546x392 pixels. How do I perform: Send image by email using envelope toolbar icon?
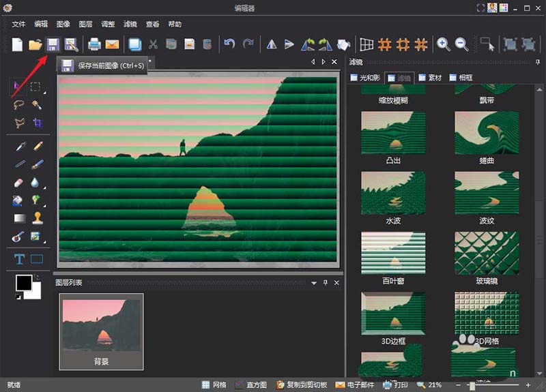click(x=112, y=44)
